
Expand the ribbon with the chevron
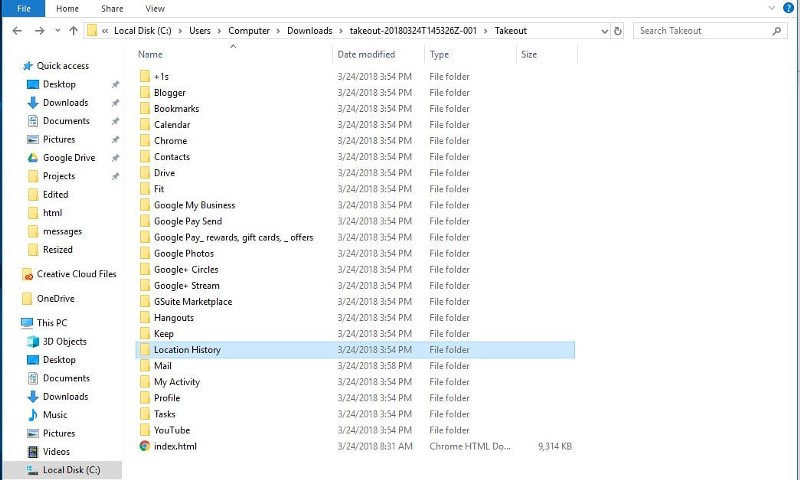click(771, 8)
